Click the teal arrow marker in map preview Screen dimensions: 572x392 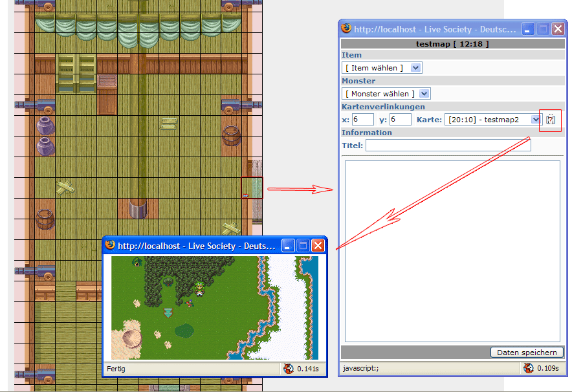pos(168,312)
